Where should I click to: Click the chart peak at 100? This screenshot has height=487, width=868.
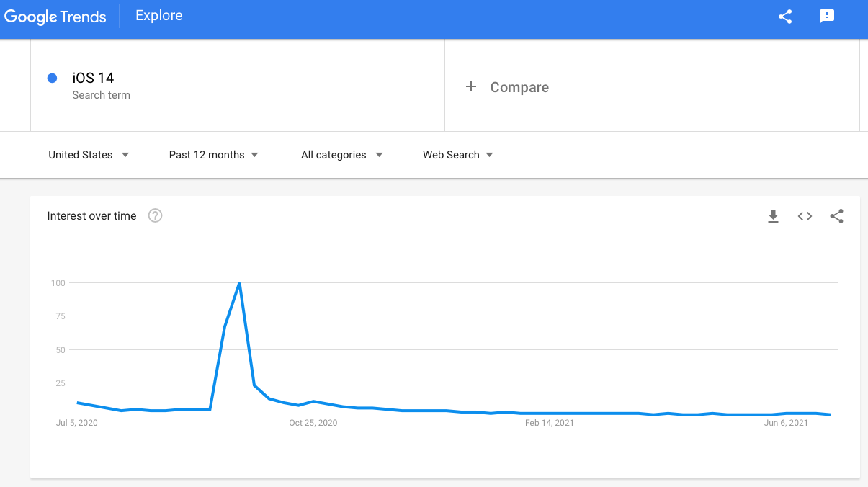(239, 283)
